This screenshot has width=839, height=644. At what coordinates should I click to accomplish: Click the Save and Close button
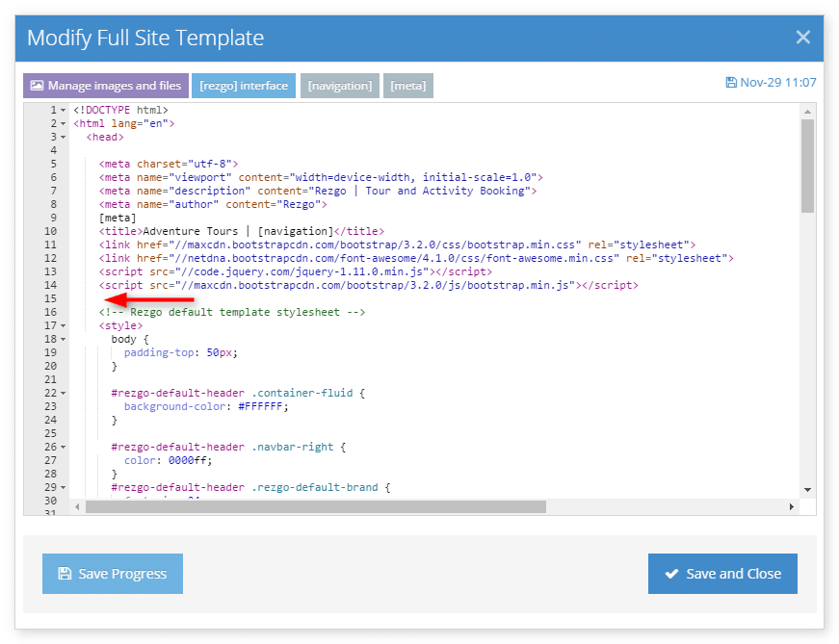point(722,574)
